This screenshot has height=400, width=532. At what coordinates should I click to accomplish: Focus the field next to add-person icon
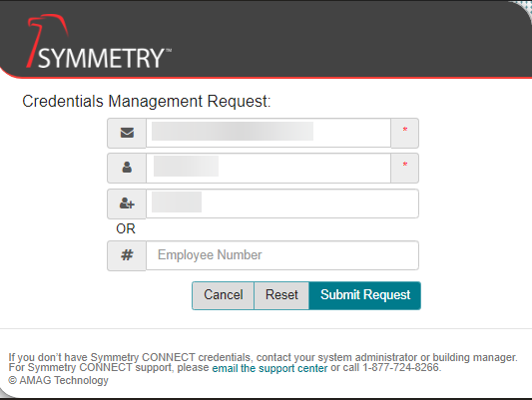282,203
